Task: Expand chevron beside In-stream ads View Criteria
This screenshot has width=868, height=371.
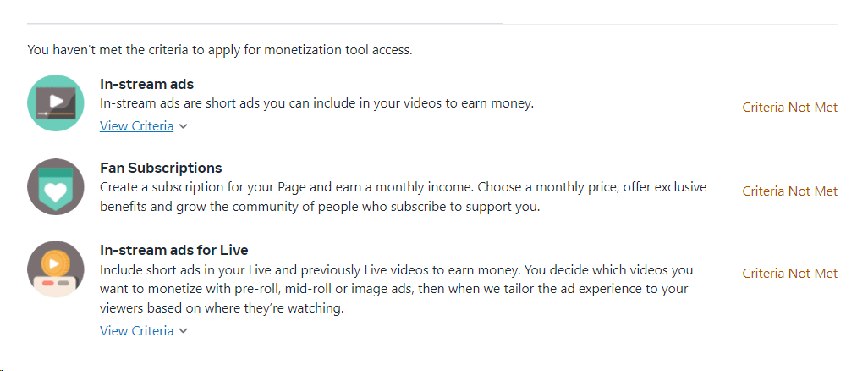Action: 184,127
